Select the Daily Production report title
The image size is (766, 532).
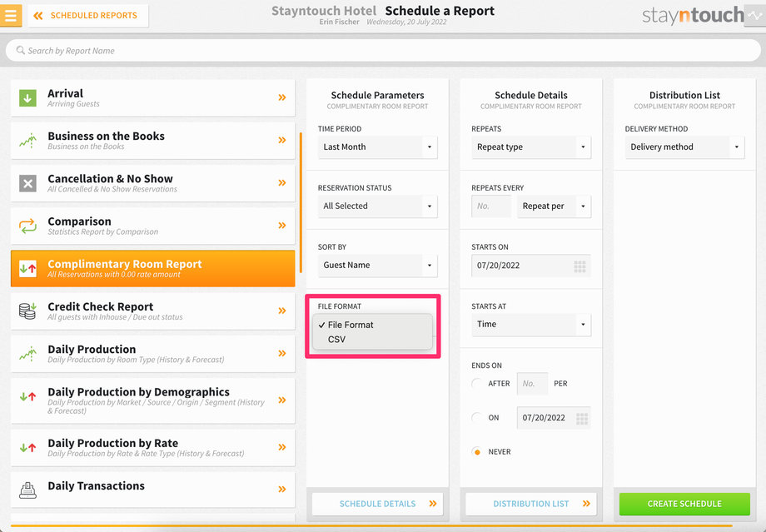92,350
